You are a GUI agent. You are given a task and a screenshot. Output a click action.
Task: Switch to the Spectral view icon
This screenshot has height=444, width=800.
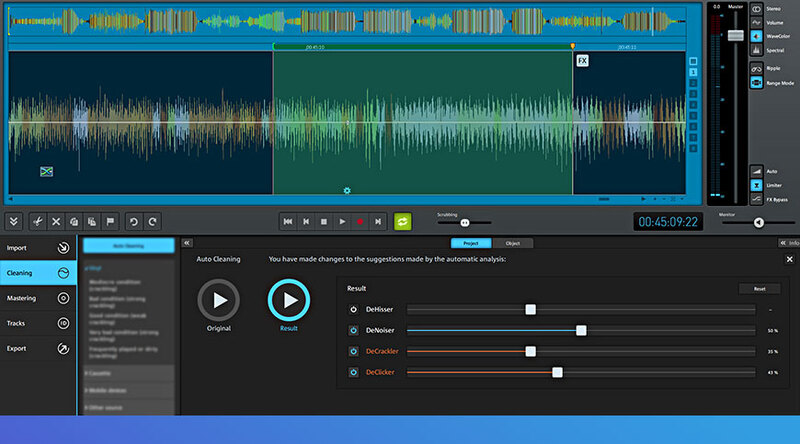pyautogui.click(x=756, y=49)
